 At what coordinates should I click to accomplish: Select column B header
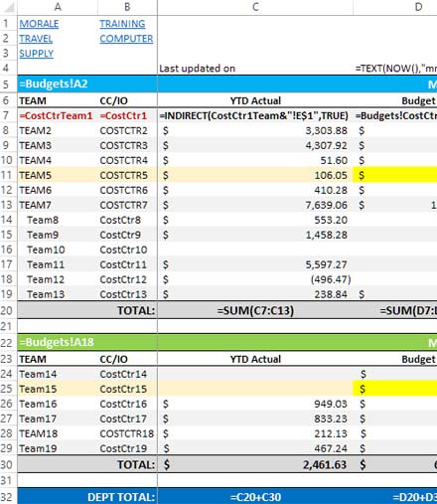[x=127, y=7]
